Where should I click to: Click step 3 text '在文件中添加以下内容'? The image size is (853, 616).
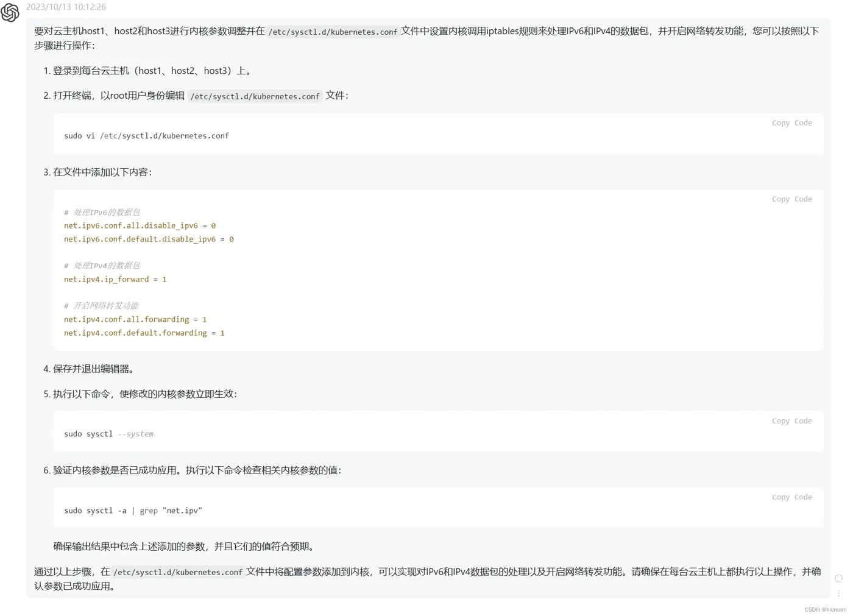pos(102,172)
